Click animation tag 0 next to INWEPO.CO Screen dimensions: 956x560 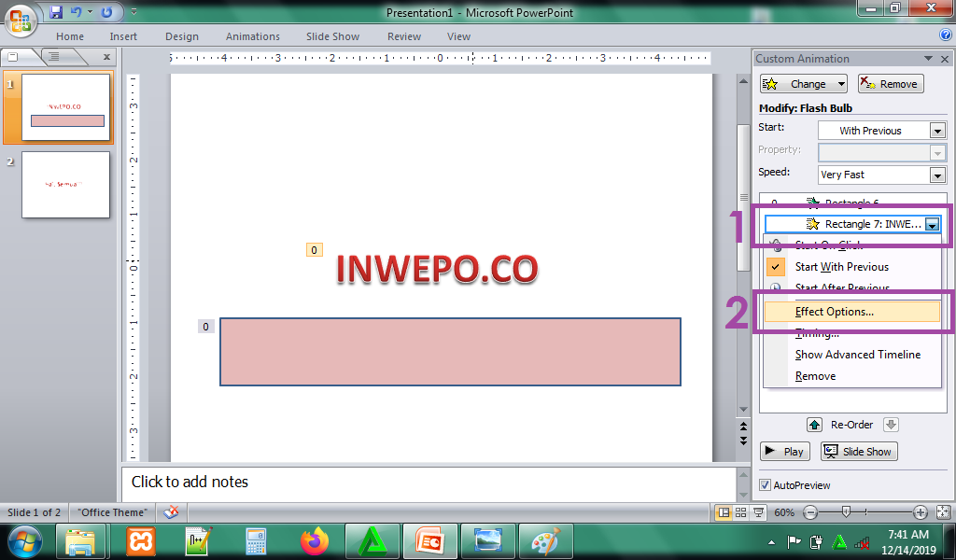pos(314,250)
